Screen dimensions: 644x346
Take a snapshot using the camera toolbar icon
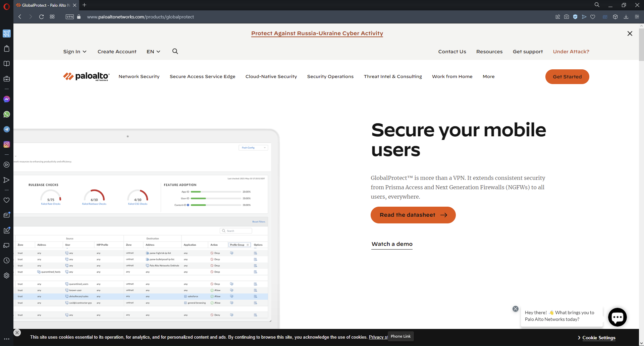tap(567, 17)
